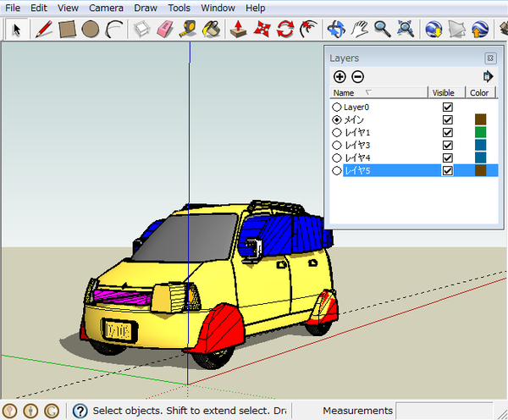Delete layer with minus button
Image resolution: width=508 pixels, height=420 pixels.
(x=357, y=77)
